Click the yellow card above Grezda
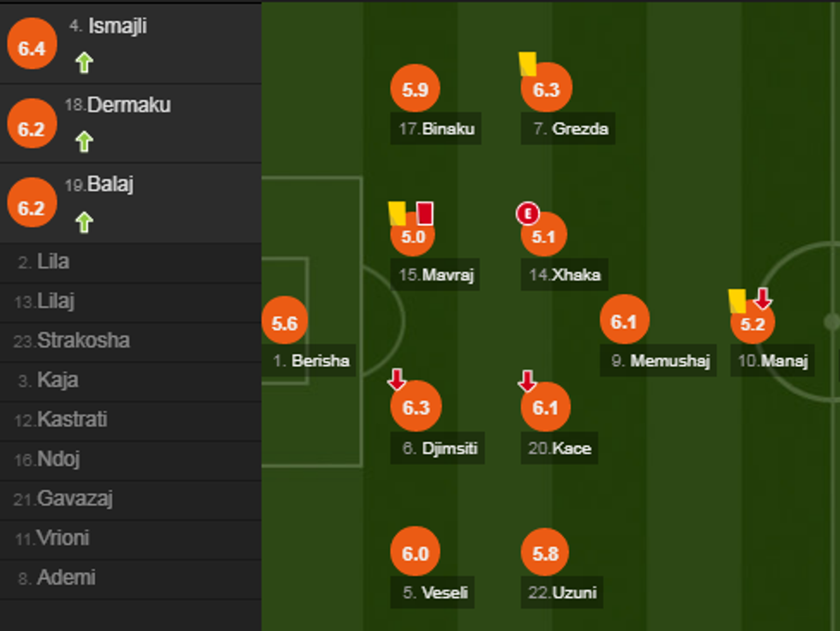840x631 pixels. click(528, 63)
